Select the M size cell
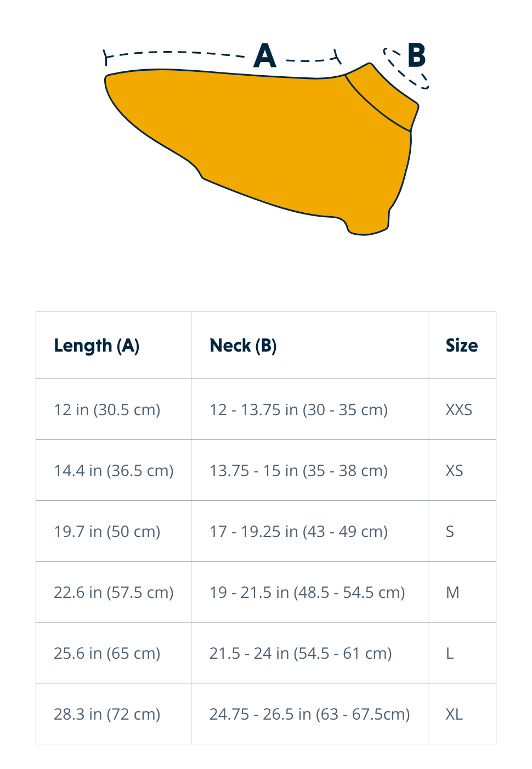This screenshot has height=769, width=532. [x=452, y=592]
